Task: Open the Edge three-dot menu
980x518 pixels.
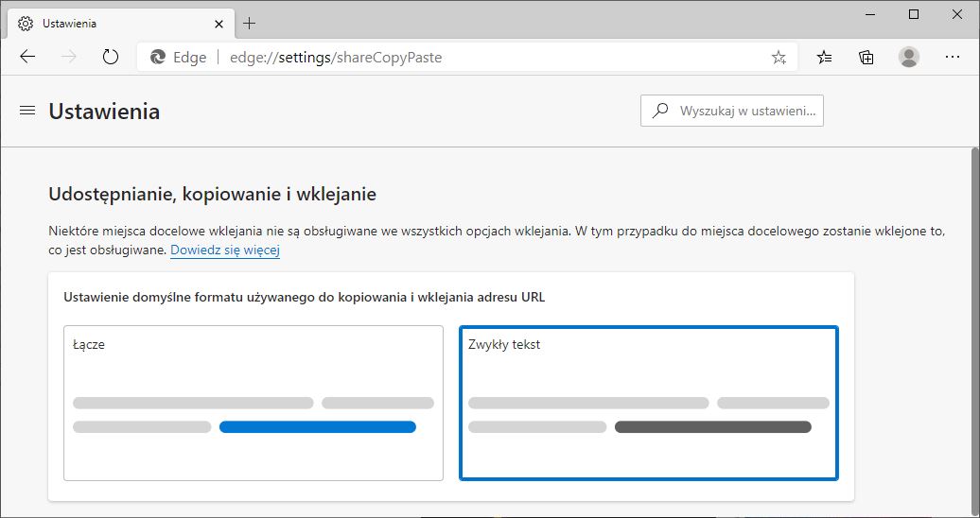Action: [953, 58]
